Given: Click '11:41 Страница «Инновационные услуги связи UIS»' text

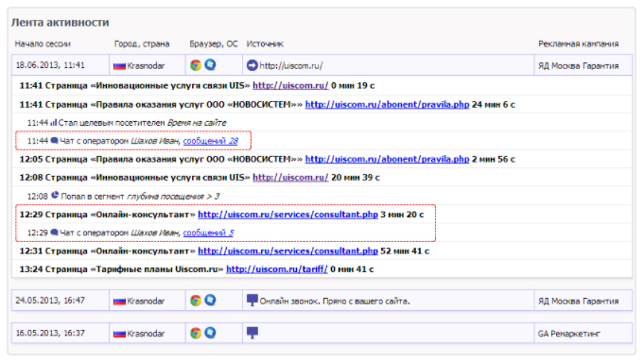Looking at the screenshot, I should click(134, 86).
